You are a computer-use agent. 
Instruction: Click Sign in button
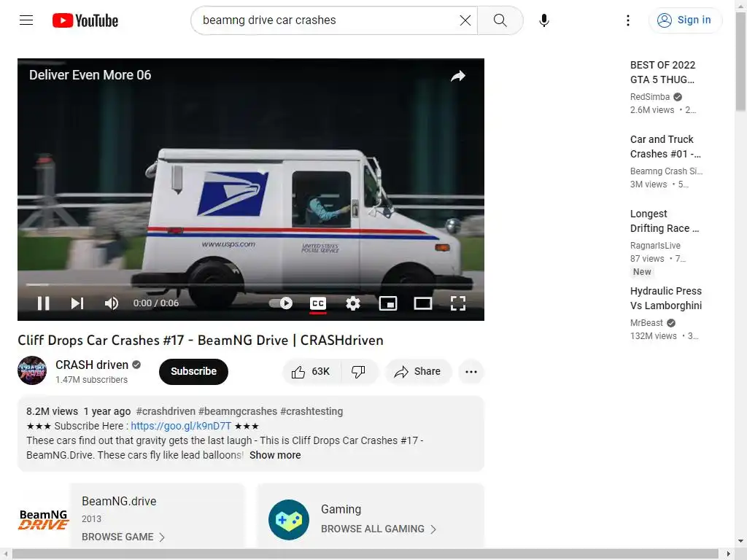tap(685, 20)
